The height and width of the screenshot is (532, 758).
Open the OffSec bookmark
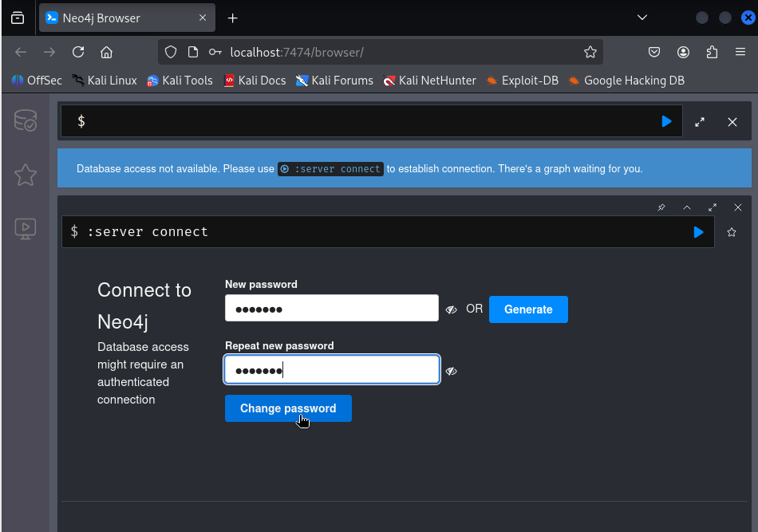(37, 81)
